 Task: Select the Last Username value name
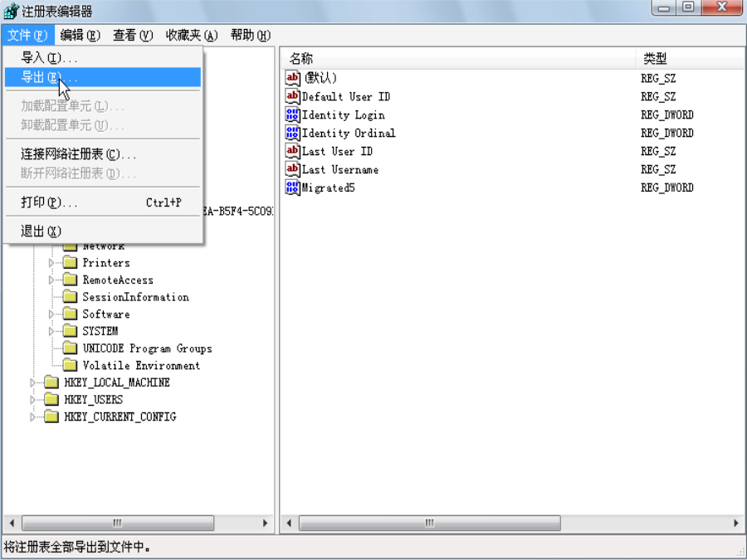click(x=340, y=169)
